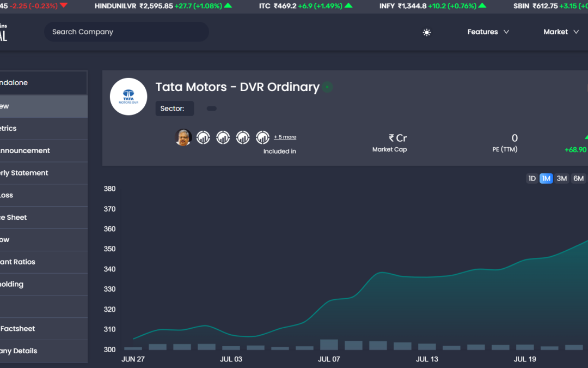Screen dimensions: 588x368
Task: Open the Quarterly Statement sidebar item
Action: coord(44,173)
